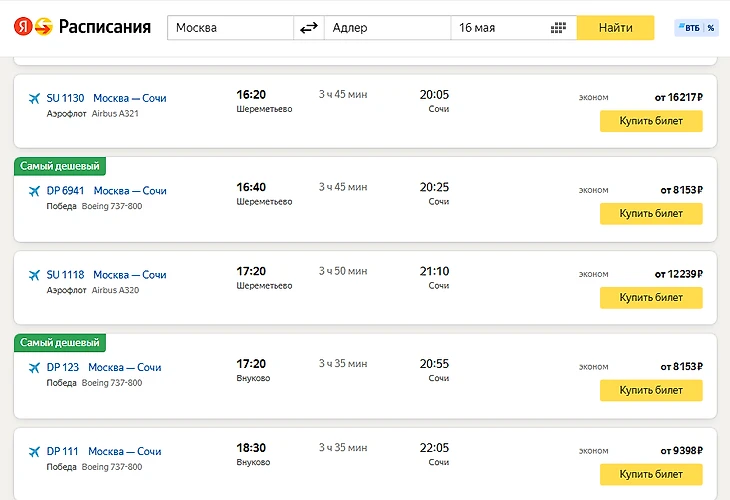The height and width of the screenshot is (500, 730).
Task: Buy ticket for cheapest flight DP 6941
Action: (650, 213)
